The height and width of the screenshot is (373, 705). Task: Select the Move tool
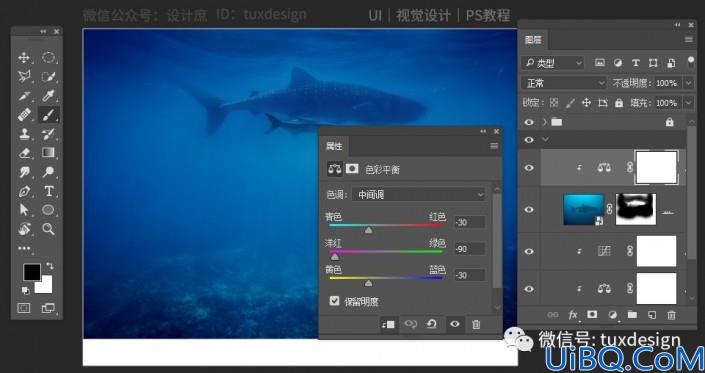click(24, 57)
